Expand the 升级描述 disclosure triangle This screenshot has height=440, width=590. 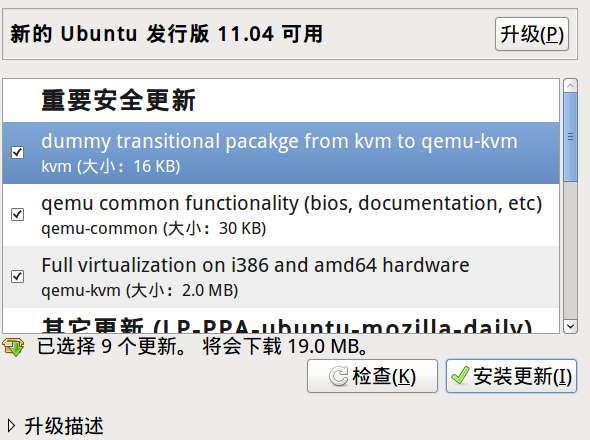[x=11, y=426]
